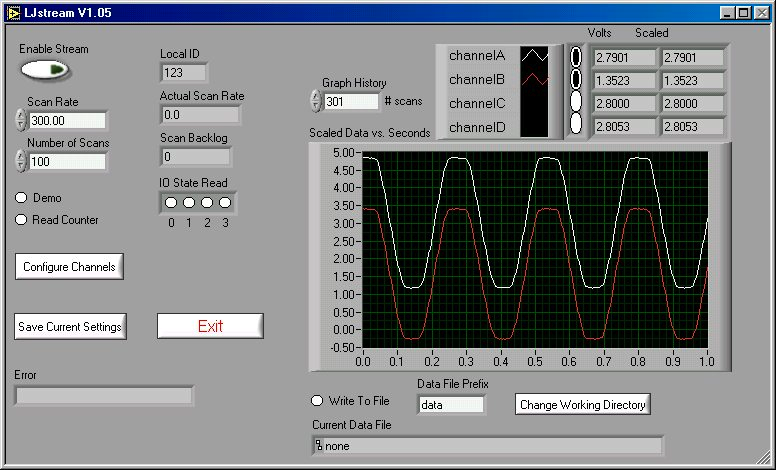Open the Configure Channels dialog

[69, 267]
